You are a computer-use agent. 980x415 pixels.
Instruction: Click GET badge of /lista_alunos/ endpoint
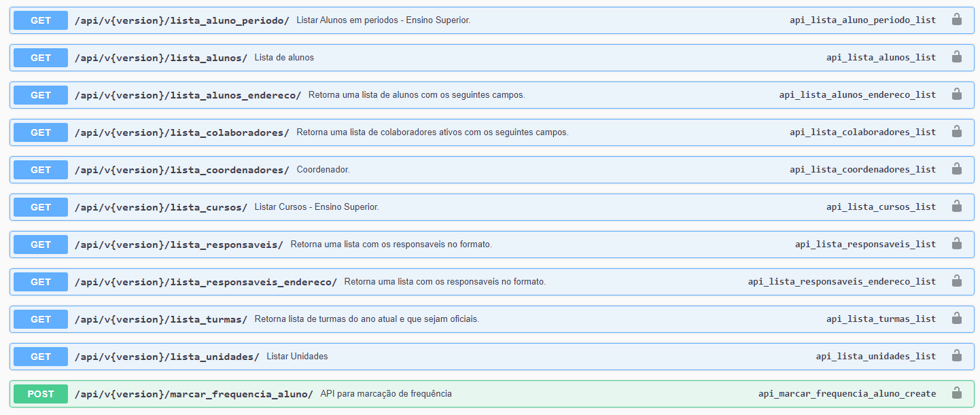[x=41, y=58]
